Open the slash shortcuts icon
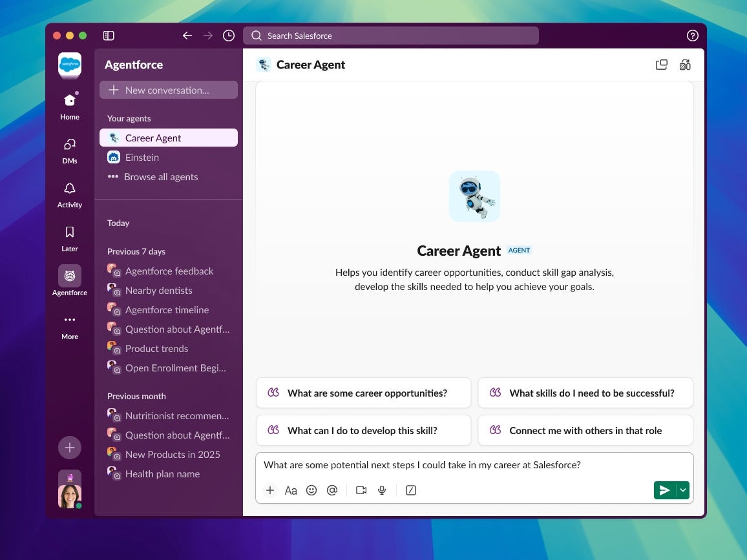This screenshot has height=560, width=747. tap(411, 490)
